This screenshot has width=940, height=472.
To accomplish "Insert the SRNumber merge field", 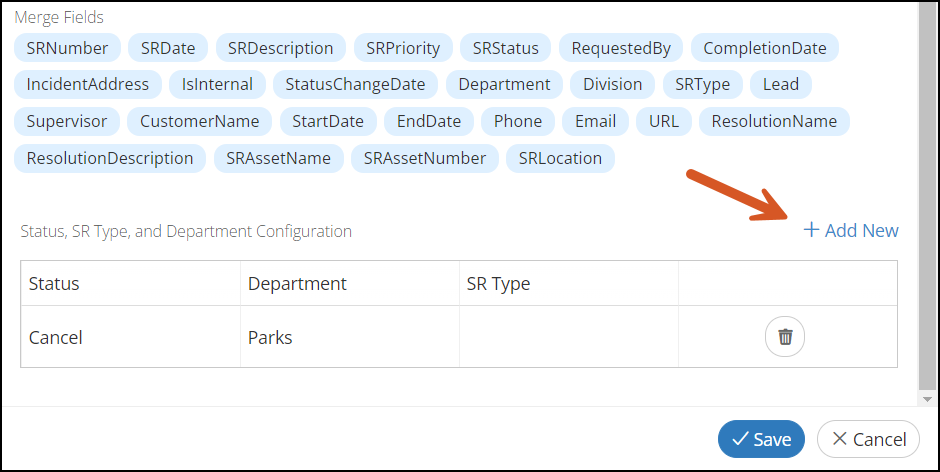I will pos(68,48).
